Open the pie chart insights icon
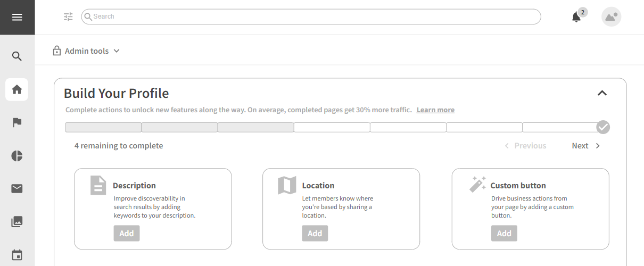644x266 pixels. click(x=17, y=156)
